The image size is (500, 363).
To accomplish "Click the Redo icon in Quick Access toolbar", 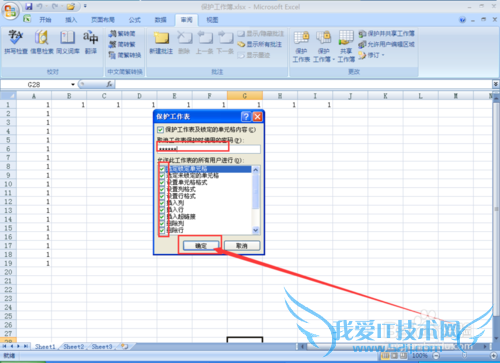I will click(x=55, y=6).
